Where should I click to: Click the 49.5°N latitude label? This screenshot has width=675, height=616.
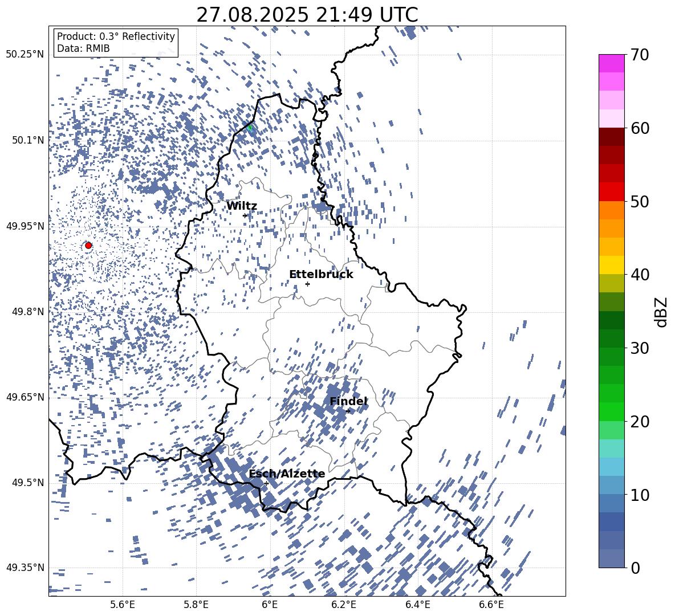point(29,483)
